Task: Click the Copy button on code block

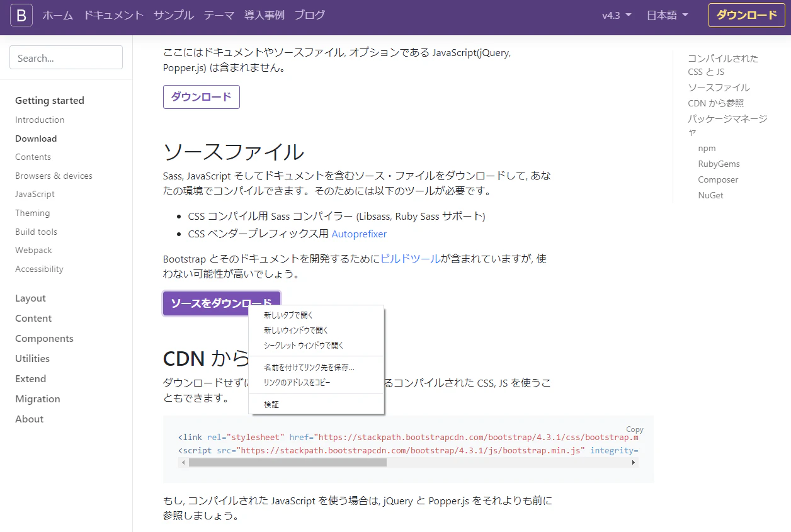Action: pos(634,429)
